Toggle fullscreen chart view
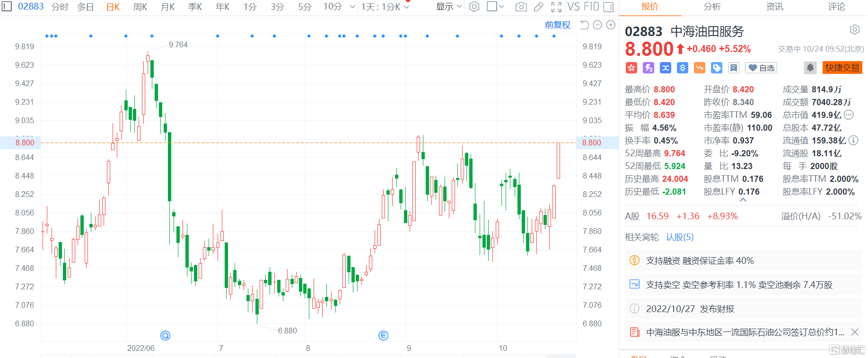The height and width of the screenshot is (358, 868). pos(556,7)
